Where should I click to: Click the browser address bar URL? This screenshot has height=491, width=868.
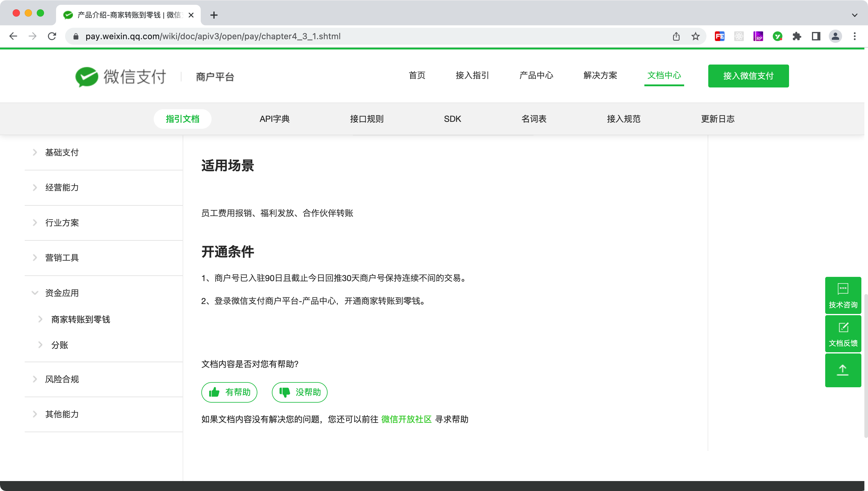pyautogui.click(x=212, y=36)
